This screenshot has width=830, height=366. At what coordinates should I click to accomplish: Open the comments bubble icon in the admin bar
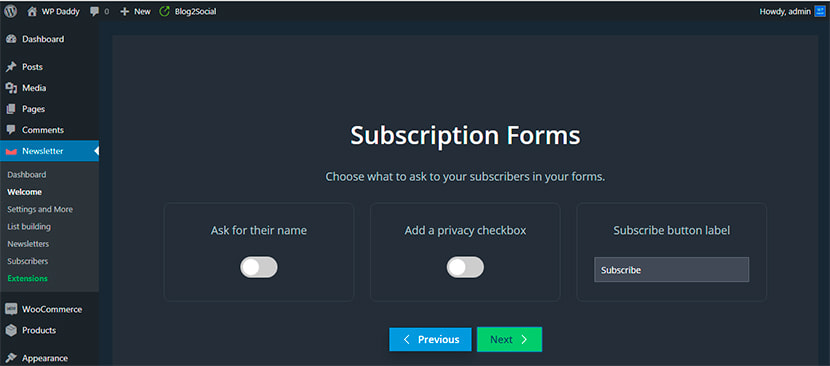coord(95,11)
